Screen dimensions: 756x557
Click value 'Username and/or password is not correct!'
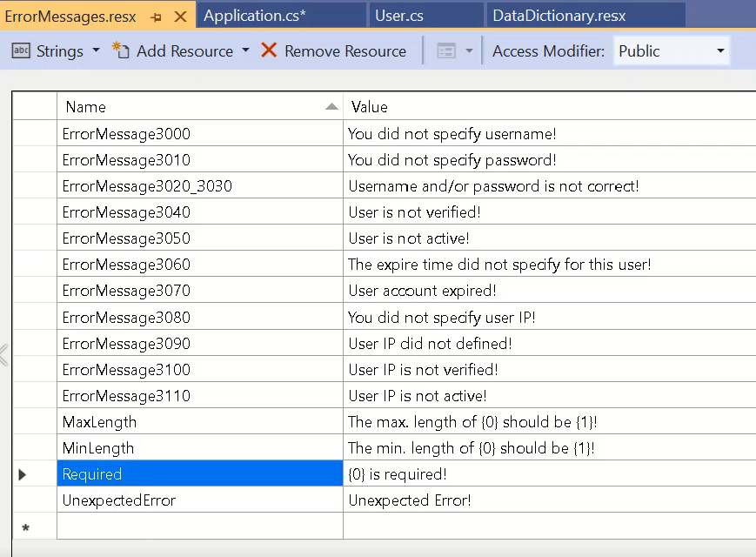tap(494, 185)
